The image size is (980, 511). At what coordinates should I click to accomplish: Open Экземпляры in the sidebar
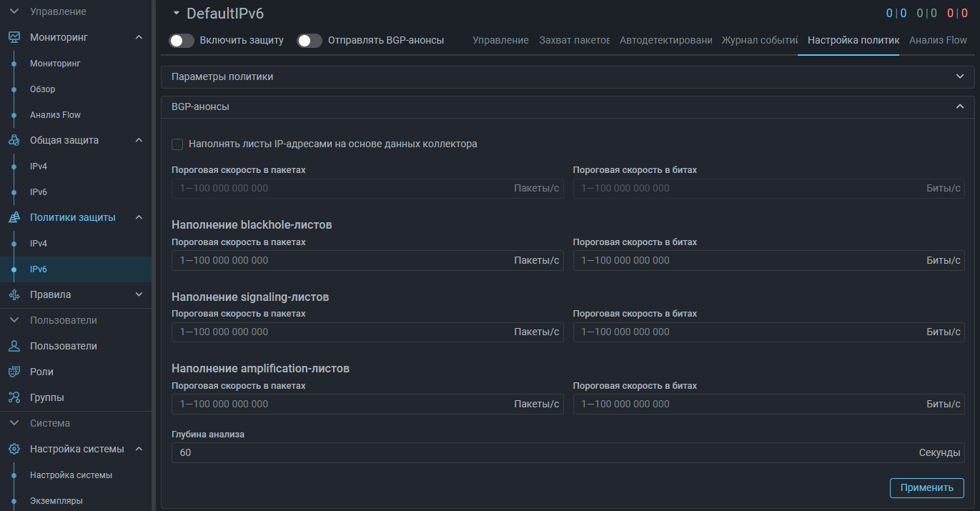point(56,501)
